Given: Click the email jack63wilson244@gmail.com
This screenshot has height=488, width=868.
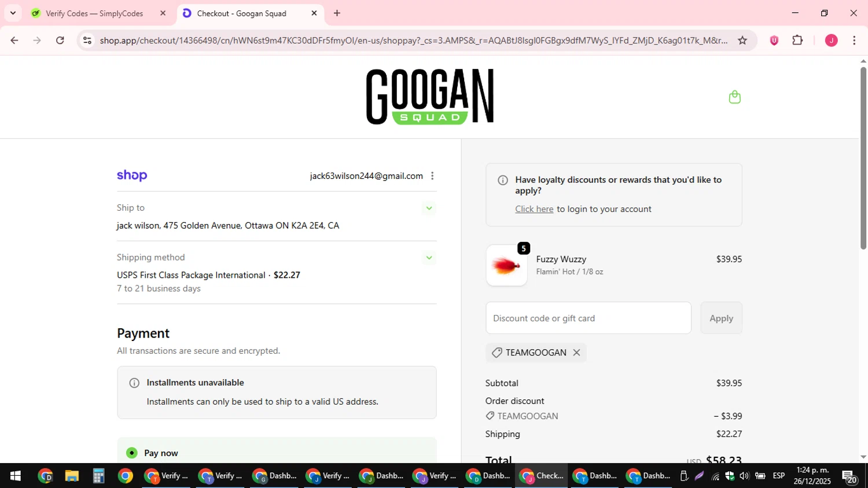Looking at the screenshot, I should click(x=366, y=176).
